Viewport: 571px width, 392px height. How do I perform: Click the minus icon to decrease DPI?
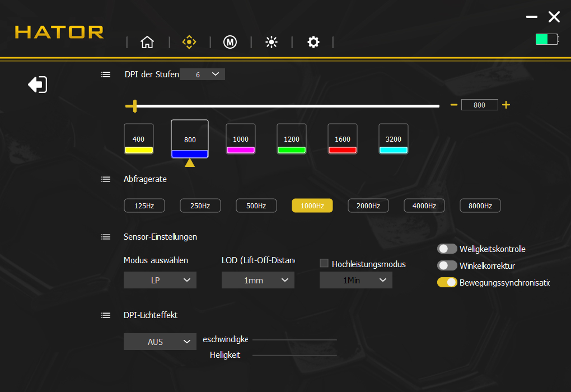tap(454, 105)
